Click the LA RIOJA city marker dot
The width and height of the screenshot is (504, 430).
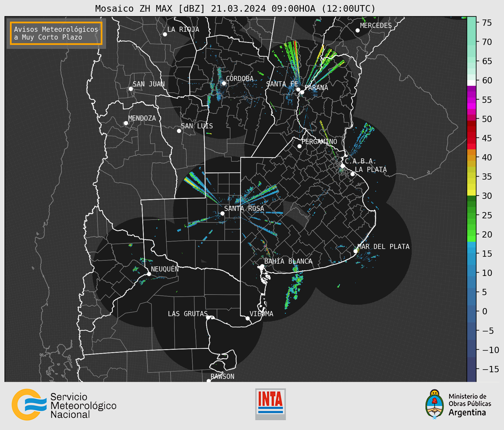(x=165, y=34)
